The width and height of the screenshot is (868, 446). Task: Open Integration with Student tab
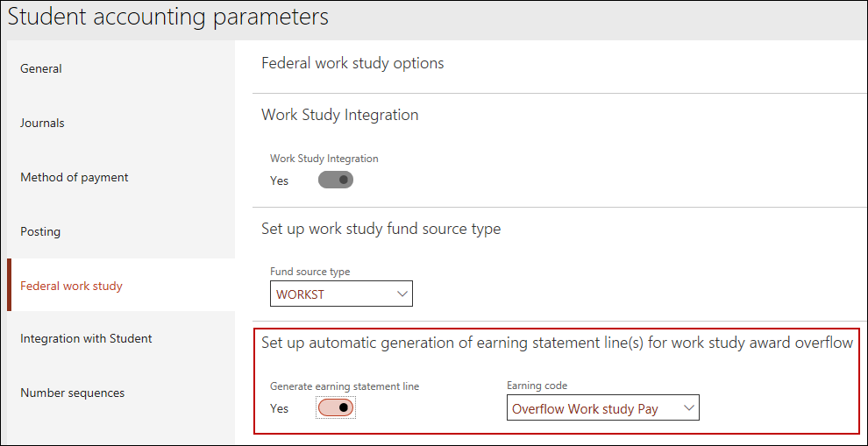(86, 338)
